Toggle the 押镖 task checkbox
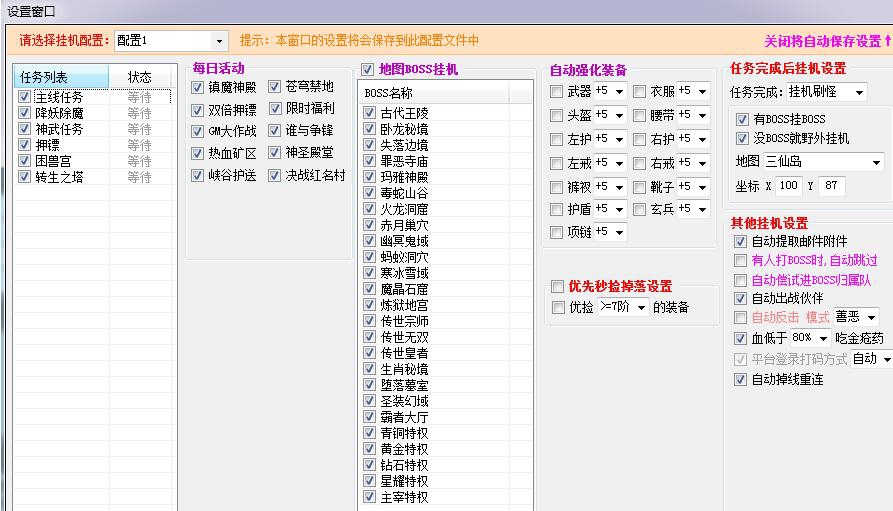Viewport: 893px width, 511px height. [x=24, y=145]
